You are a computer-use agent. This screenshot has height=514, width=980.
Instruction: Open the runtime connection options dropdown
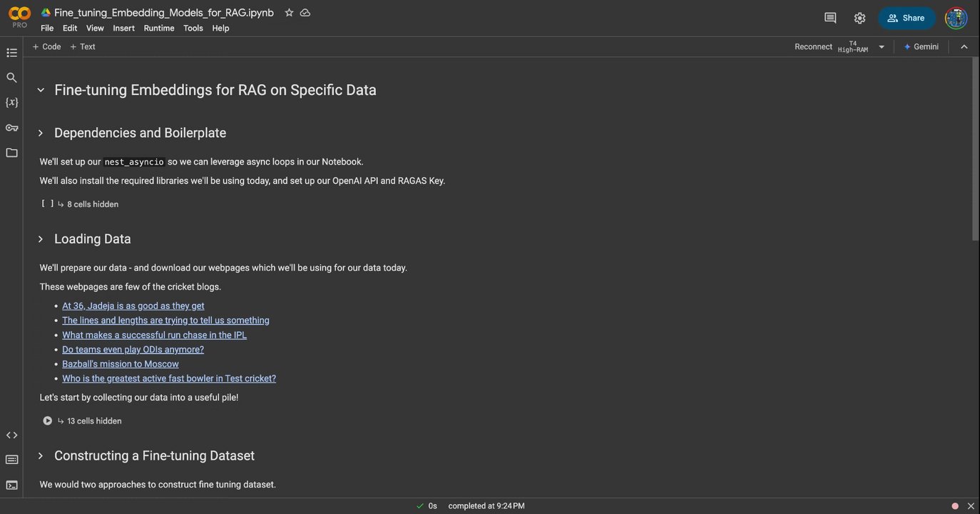pyautogui.click(x=882, y=47)
